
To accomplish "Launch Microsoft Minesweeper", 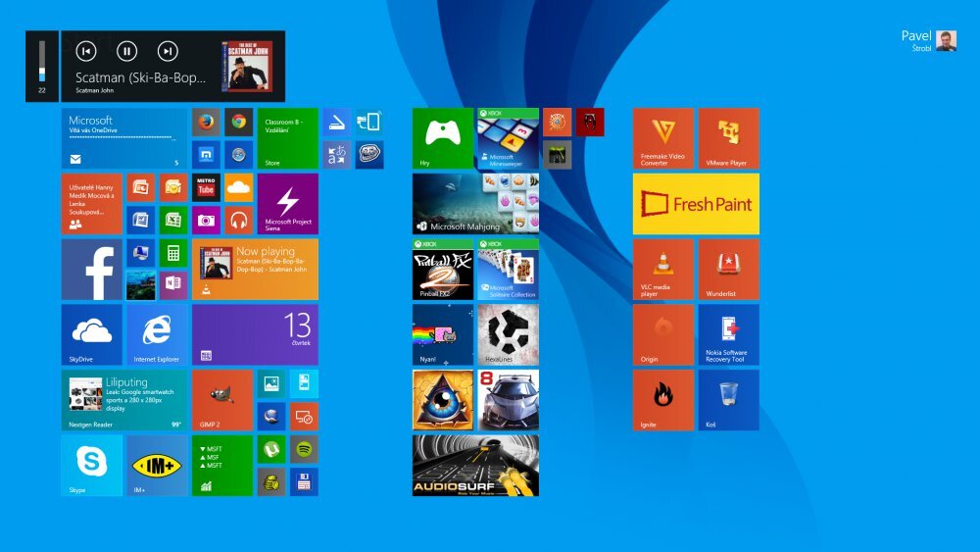I will click(x=508, y=138).
